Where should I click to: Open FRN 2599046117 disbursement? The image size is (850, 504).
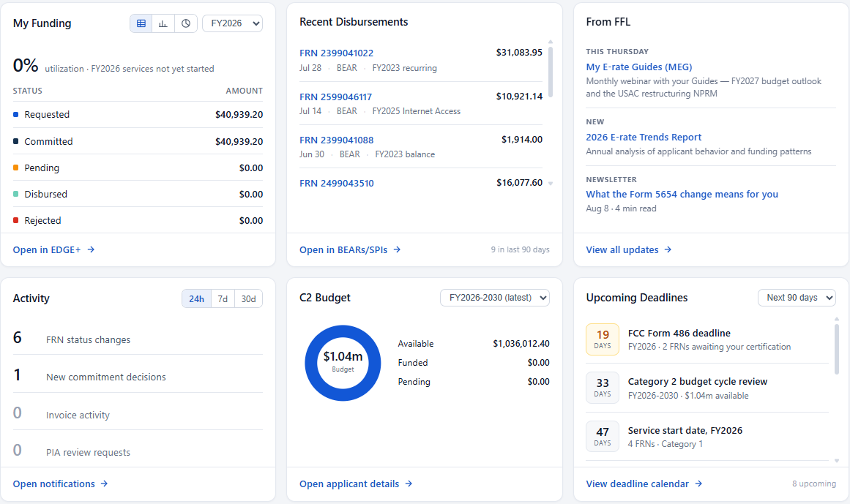[335, 97]
